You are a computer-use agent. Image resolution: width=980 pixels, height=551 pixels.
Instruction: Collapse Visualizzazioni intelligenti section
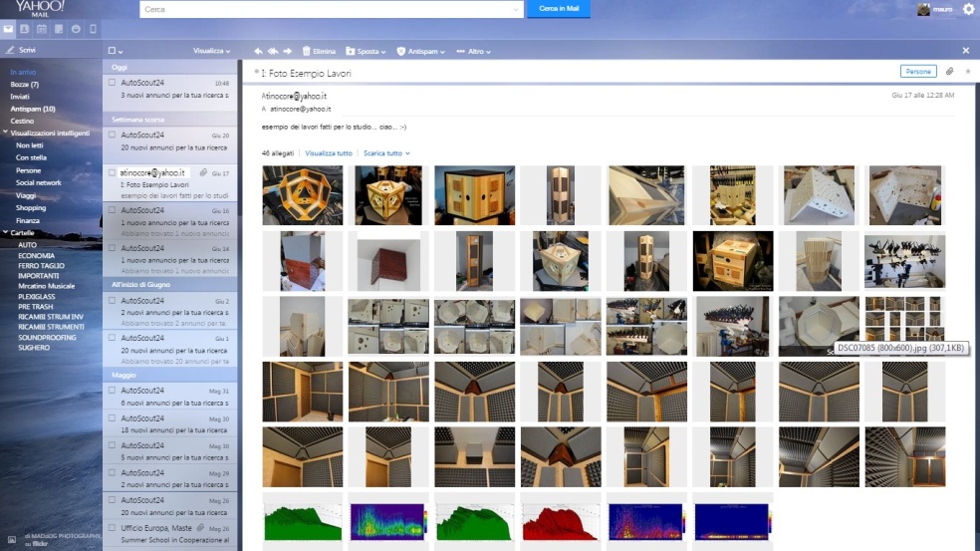coord(6,133)
